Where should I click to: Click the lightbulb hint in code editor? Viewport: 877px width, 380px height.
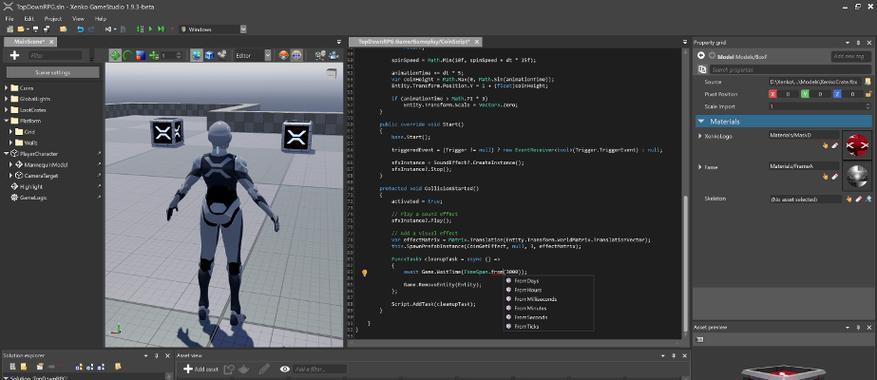(365, 273)
